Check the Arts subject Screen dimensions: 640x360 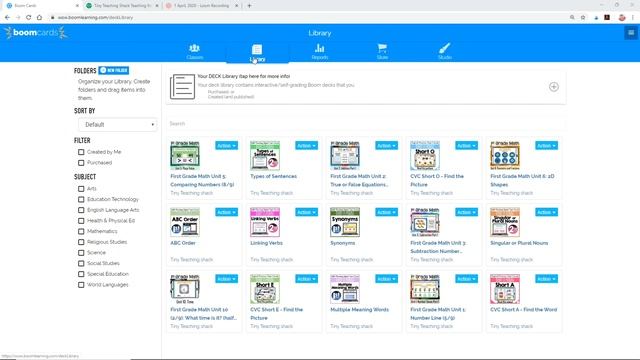(81, 189)
